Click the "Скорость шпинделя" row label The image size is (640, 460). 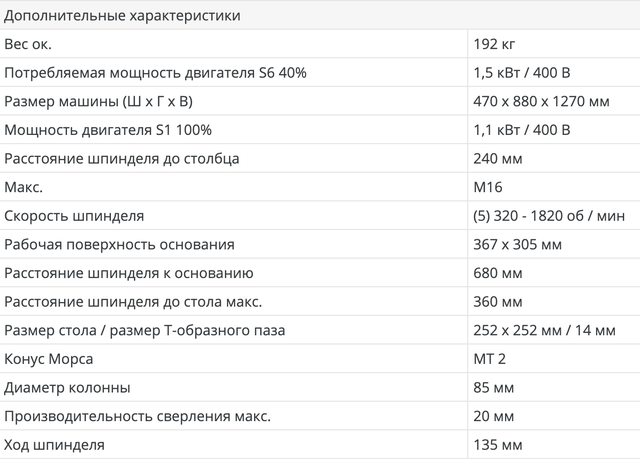(x=75, y=216)
